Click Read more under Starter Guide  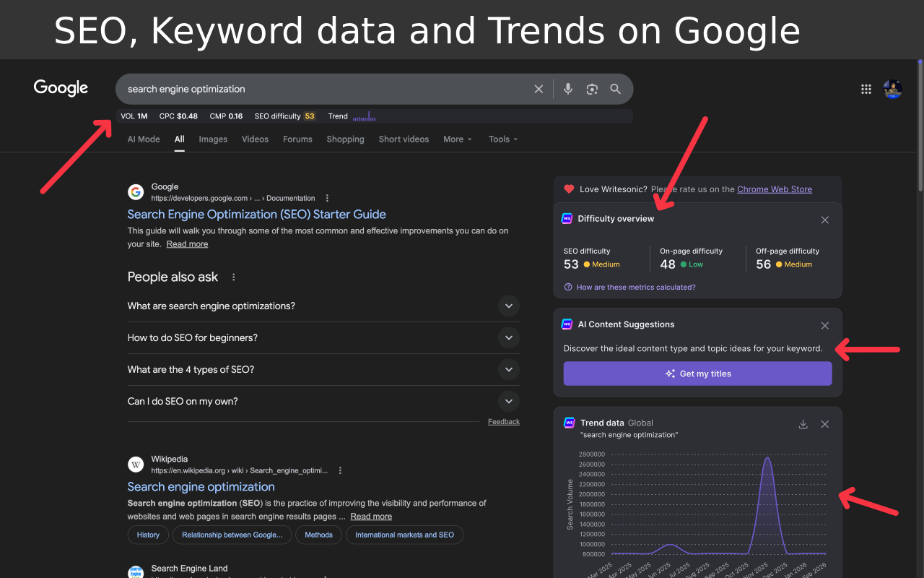187,244
